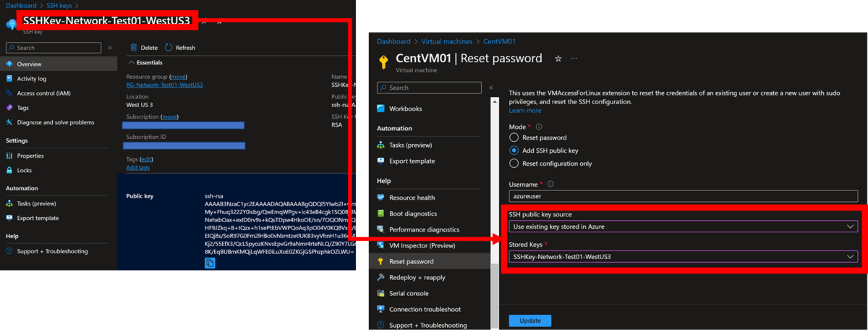Click the Tasks (preview) icon in SSH key menu
Viewport: 868px width, 330px height.
coord(9,203)
